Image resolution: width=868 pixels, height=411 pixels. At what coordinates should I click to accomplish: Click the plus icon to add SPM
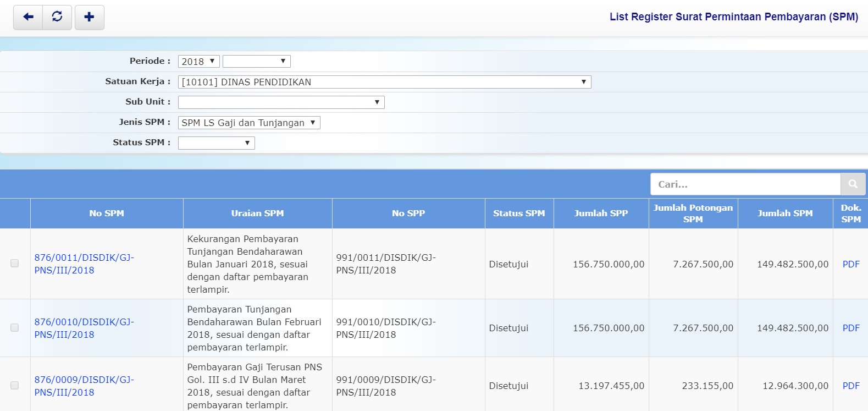pyautogui.click(x=89, y=17)
